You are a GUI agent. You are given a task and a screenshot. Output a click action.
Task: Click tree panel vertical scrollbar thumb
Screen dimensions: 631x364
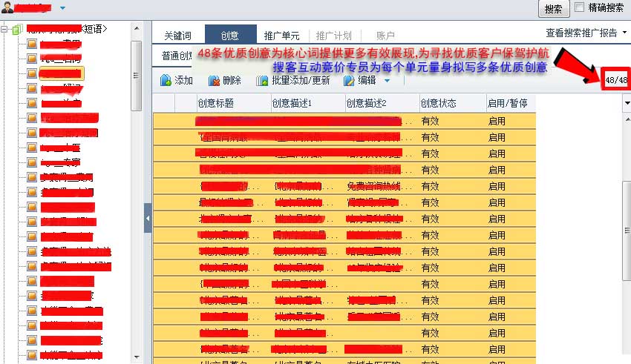[x=136, y=74]
